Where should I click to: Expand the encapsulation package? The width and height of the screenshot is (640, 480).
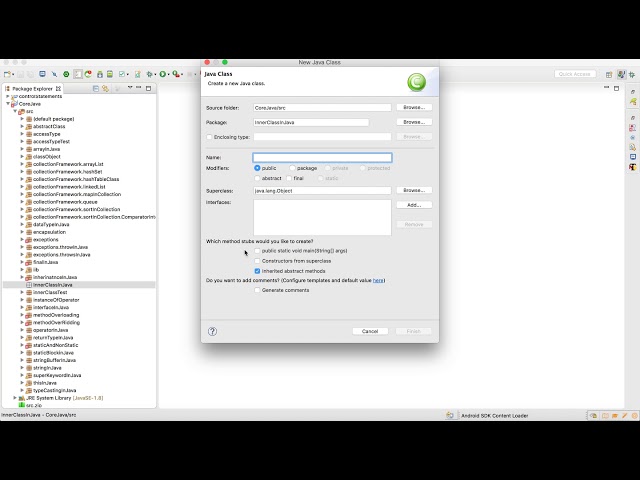(x=22, y=232)
